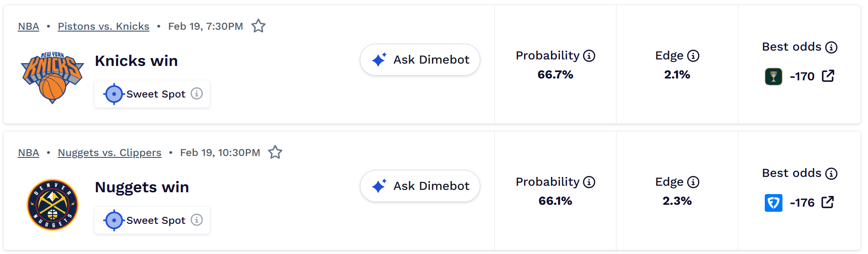Open external link for -176 Nuggets odds

(x=828, y=202)
